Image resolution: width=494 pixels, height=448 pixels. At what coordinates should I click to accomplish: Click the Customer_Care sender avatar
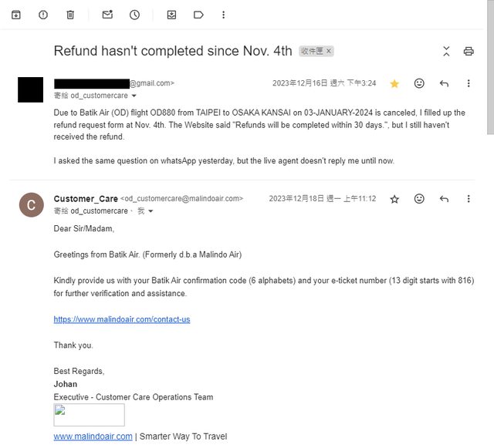[x=31, y=205]
